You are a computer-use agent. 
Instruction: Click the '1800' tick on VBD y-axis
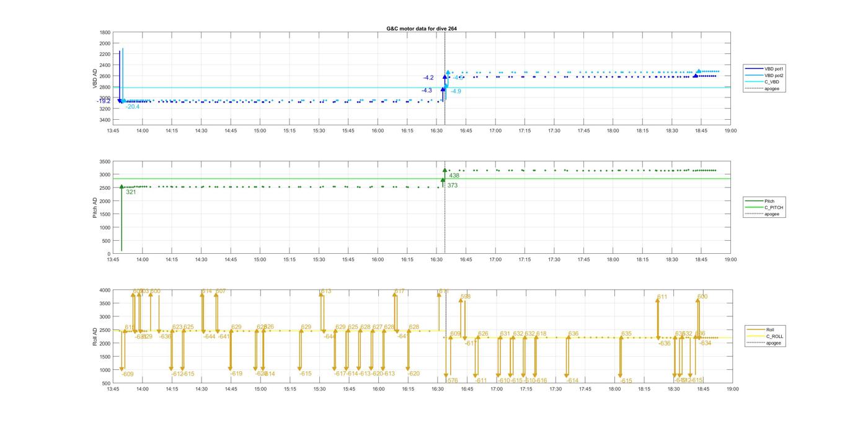point(105,32)
